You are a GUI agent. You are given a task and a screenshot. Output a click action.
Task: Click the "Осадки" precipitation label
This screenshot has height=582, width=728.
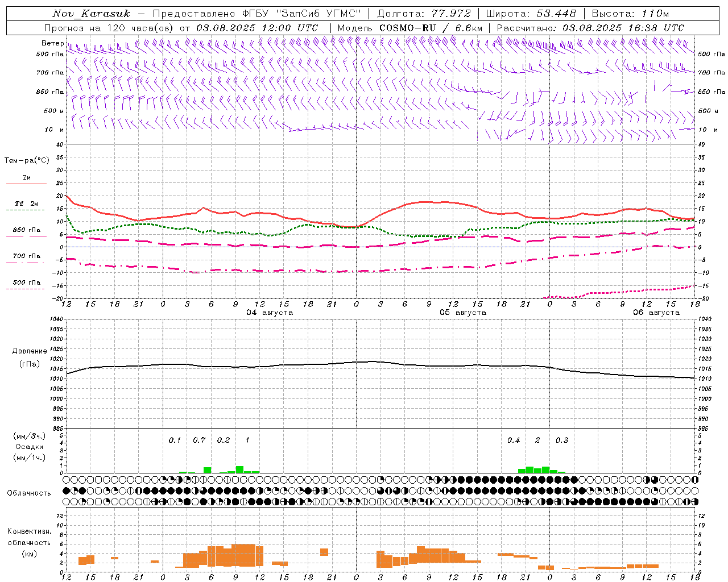[x=30, y=447]
